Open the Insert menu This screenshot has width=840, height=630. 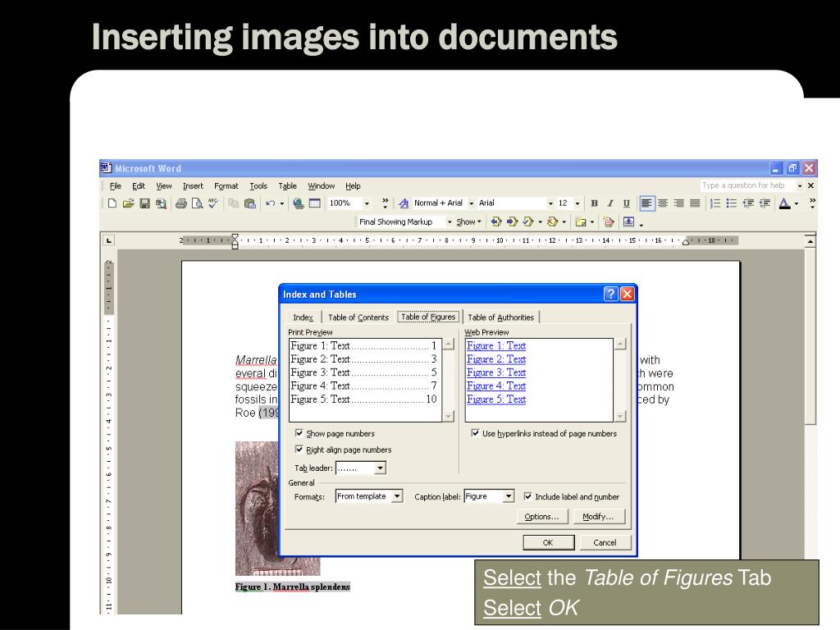pyautogui.click(x=193, y=186)
